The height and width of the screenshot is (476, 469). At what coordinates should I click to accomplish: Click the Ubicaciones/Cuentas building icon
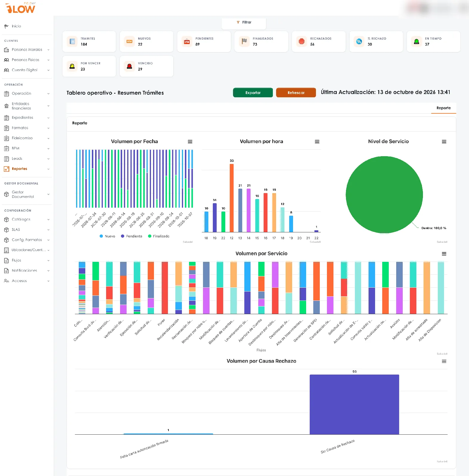[6, 250]
